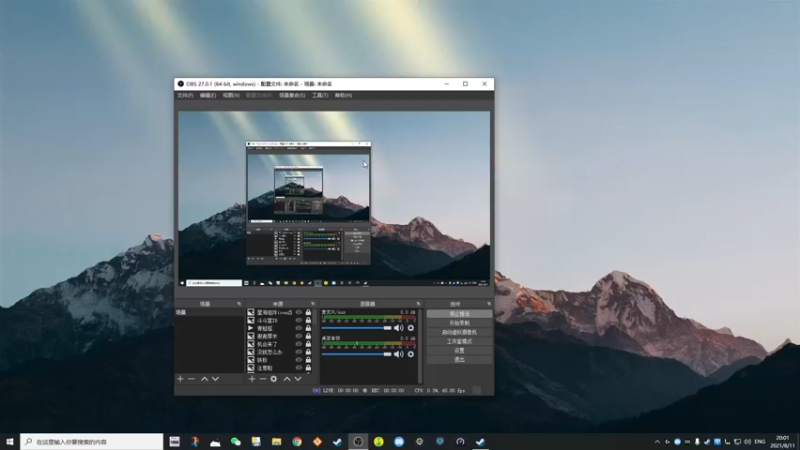The height and width of the screenshot is (450, 800).
Task: Add a new scene with the plus icon
Action: point(180,379)
